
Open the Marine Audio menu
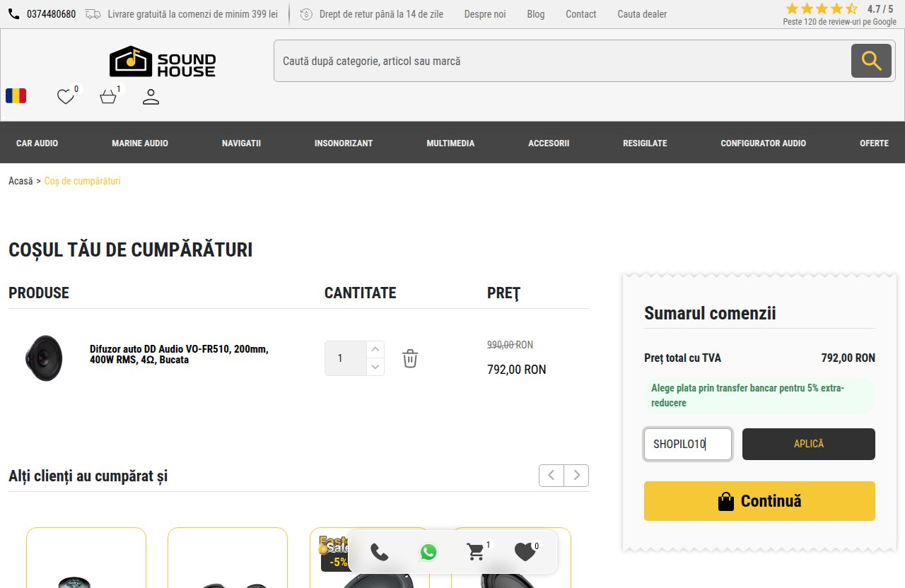pos(140,143)
